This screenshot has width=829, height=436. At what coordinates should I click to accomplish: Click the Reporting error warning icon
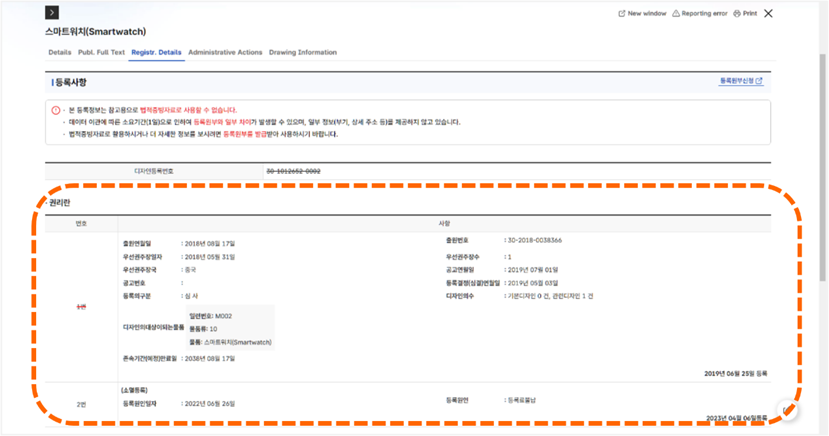pyautogui.click(x=676, y=14)
